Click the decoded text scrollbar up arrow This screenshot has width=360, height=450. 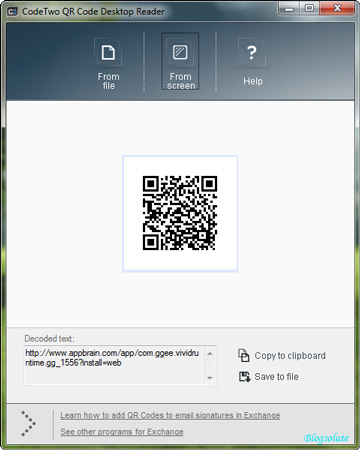coord(210,354)
